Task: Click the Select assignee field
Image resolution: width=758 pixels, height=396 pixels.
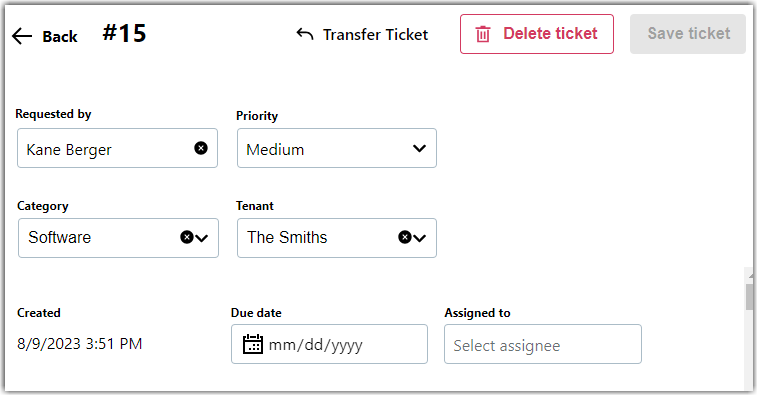Action: [x=543, y=344]
